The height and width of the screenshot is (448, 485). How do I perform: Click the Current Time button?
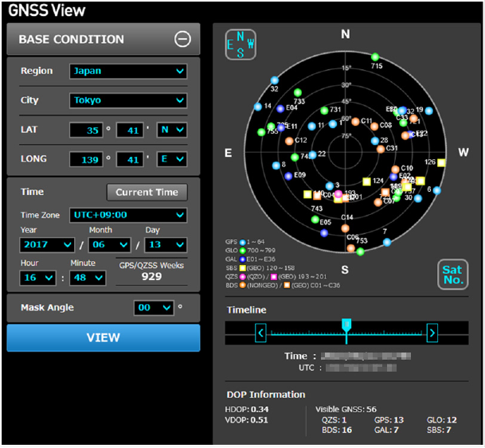(x=147, y=193)
